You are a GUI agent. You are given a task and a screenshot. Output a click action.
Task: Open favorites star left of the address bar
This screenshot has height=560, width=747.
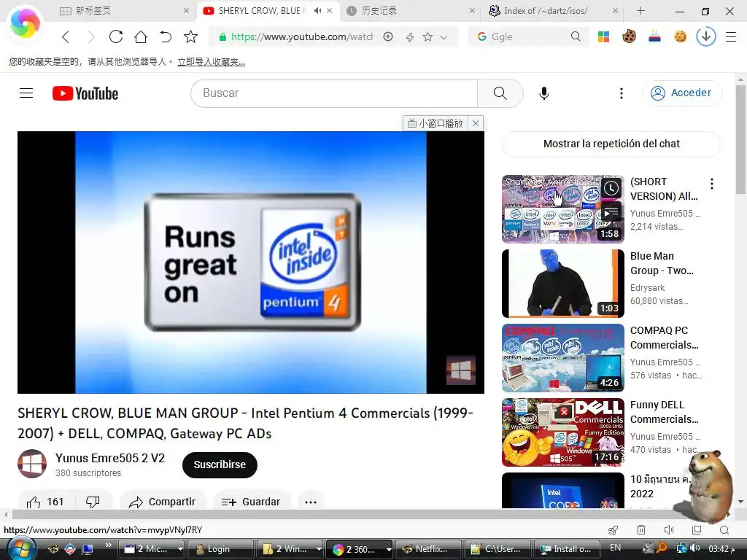click(190, 36)
